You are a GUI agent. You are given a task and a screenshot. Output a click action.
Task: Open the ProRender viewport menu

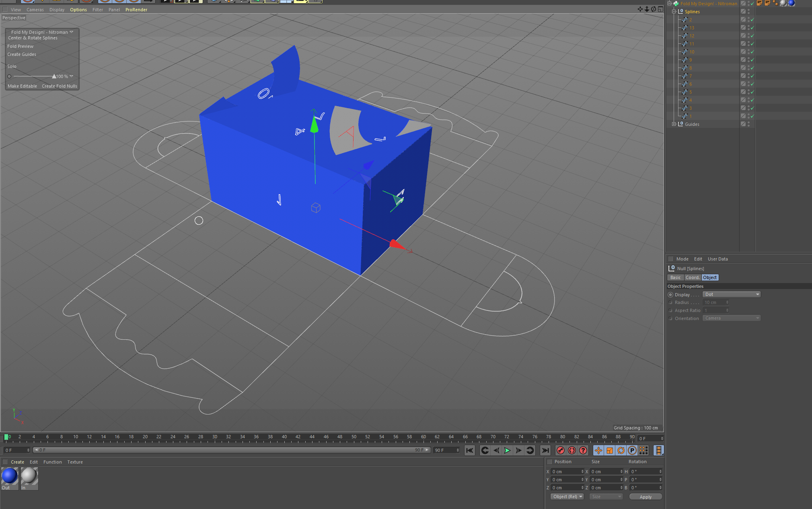coord(136,10)
